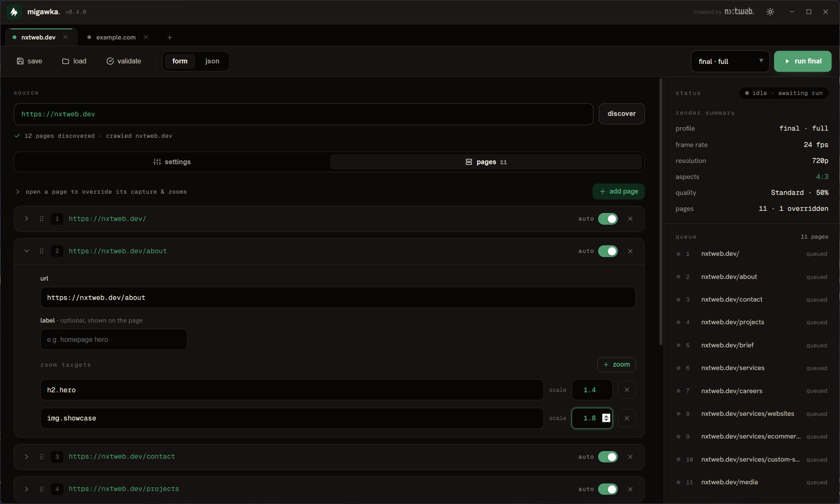Remove the about page
Viewport: 840px width, 504px height.
pos(630,251)
